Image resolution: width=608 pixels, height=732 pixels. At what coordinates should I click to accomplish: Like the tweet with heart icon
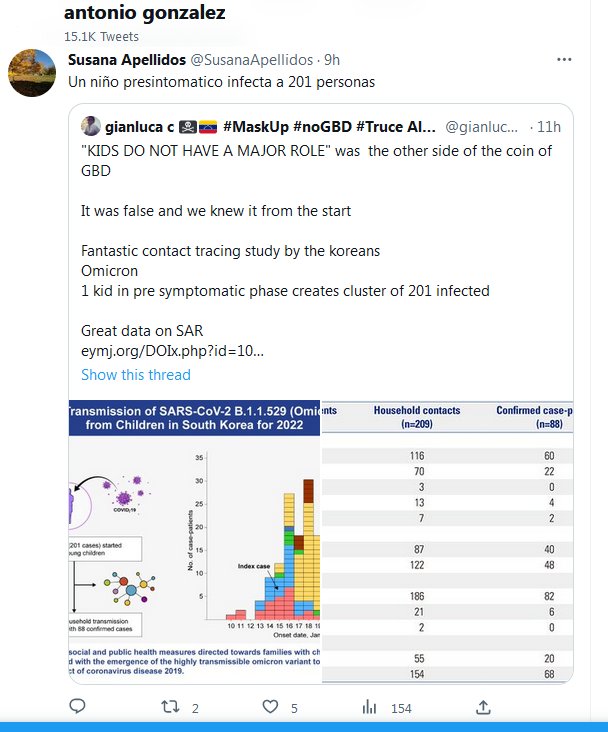[x=269, y=707]
